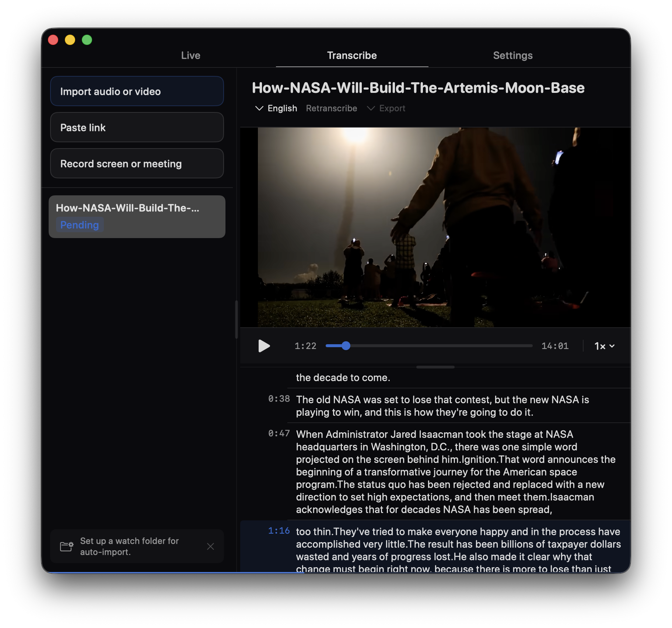
Task: Click the transcript panel resize handle
Action: 435,367
